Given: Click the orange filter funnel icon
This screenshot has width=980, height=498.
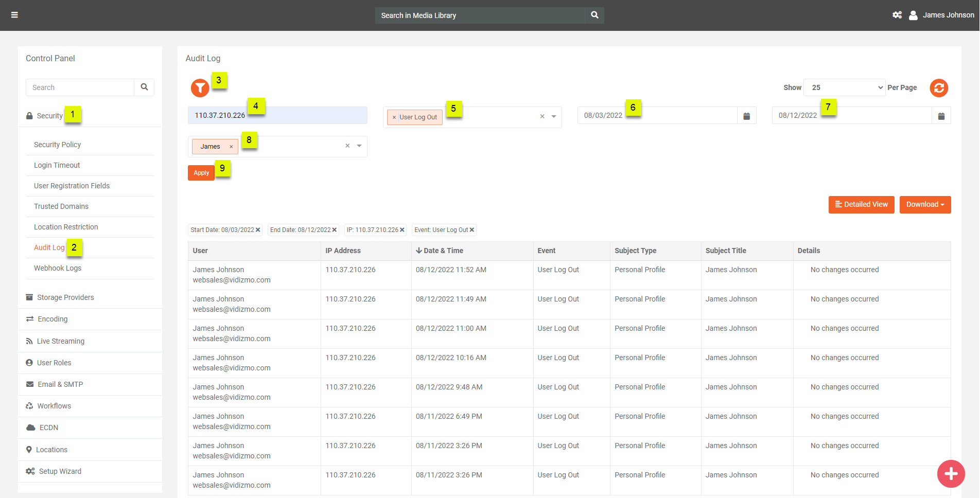Looking at the screenshot, I should (x=200, y=88).
